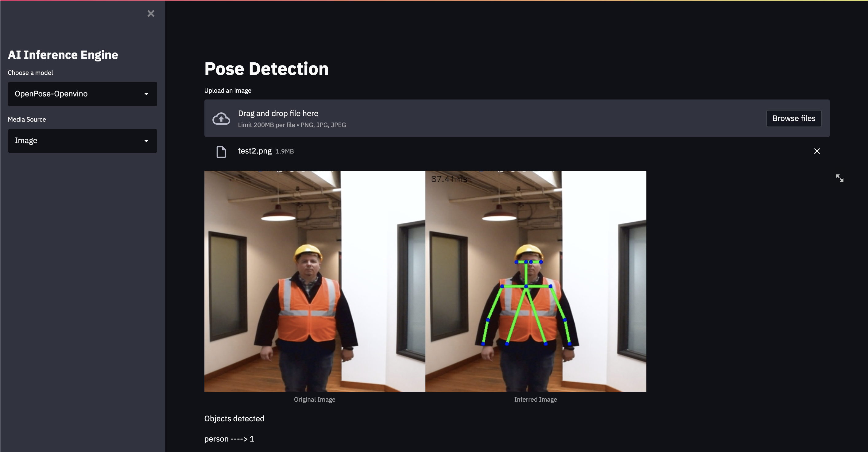Image resolution: width=868 pixels, height=452 pixels.
Task: Click the person count result line
Action: pyautogui.click(x=229, y=439)
